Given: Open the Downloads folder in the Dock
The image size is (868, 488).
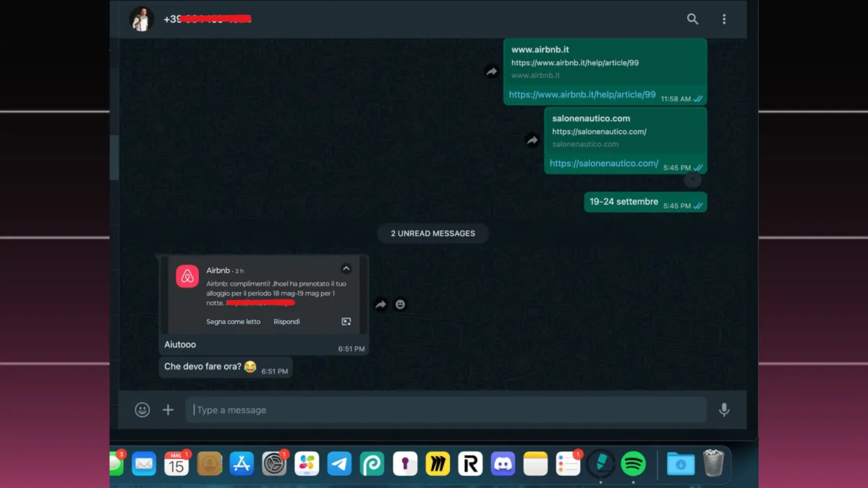Looking at the screenshot, I should click(681, 463).
